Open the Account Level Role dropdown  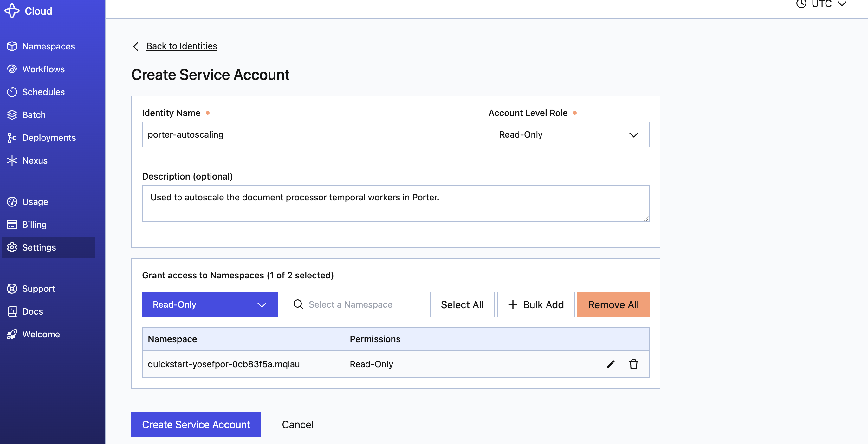(568, 134)
